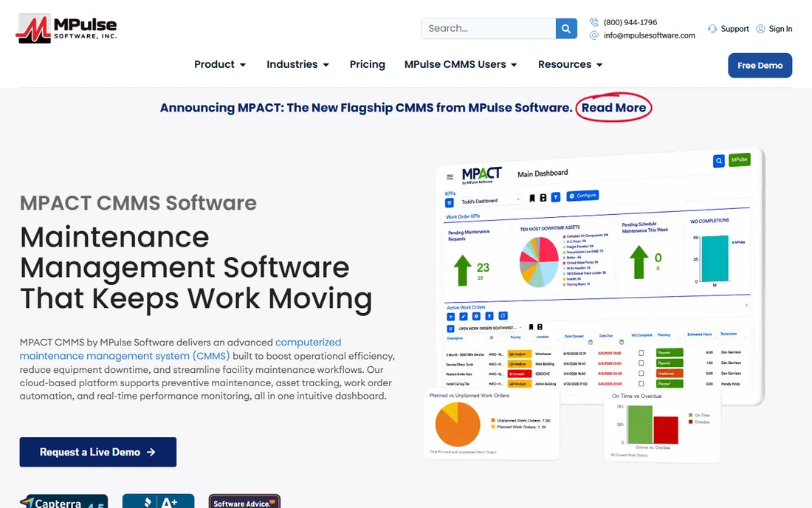Click the green On Time bar in chart
This screenshot has height=508, width=812.
point(640,425)
